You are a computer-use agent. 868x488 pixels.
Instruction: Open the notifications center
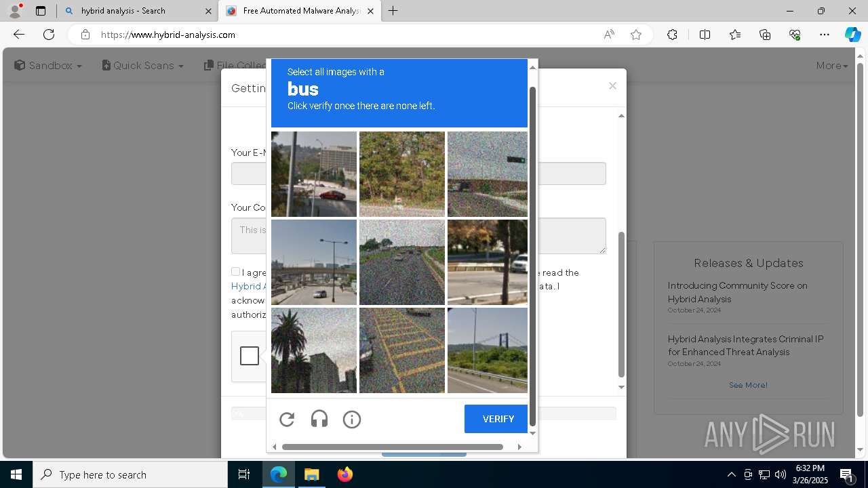(x=847, y=474)
